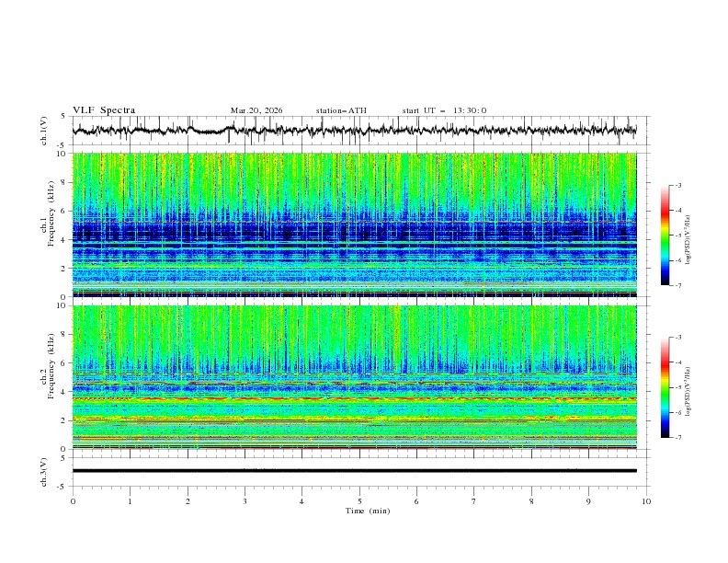The image size is (728, 563).
Task: Click the 8 minute tick on time axis
Action: pos(531,501)
